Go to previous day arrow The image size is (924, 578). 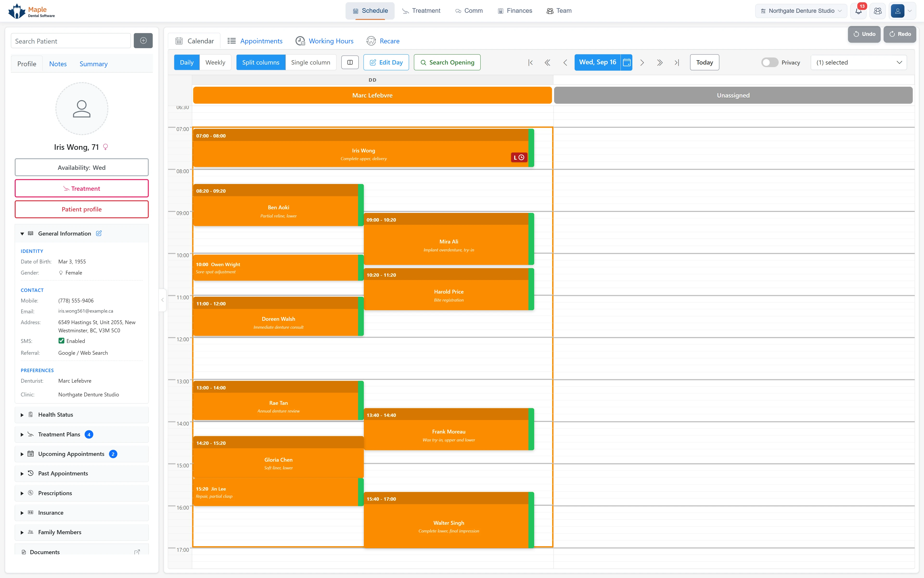point(565,62)
